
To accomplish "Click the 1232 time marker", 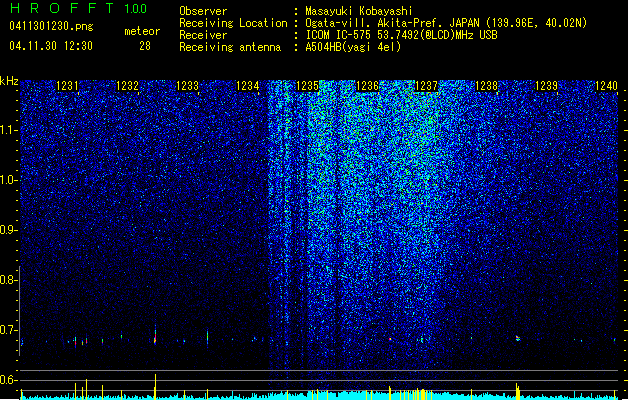I will click(x=127, y=86).
